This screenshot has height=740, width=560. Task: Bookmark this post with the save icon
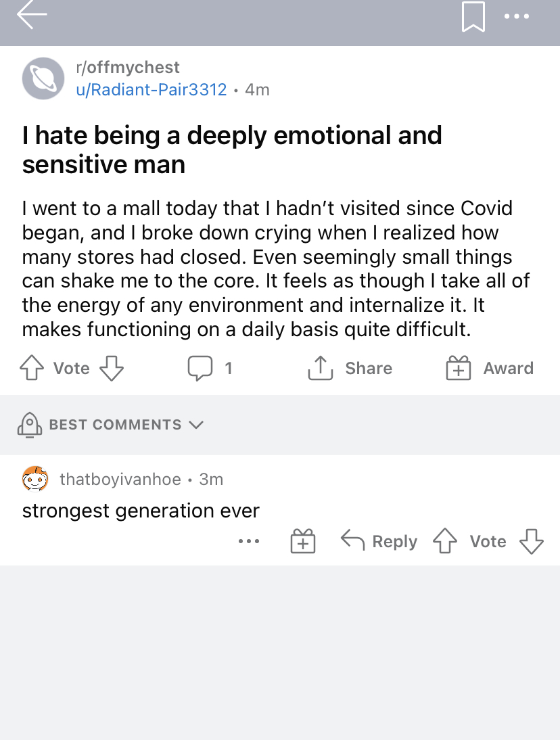coord(473,16)
